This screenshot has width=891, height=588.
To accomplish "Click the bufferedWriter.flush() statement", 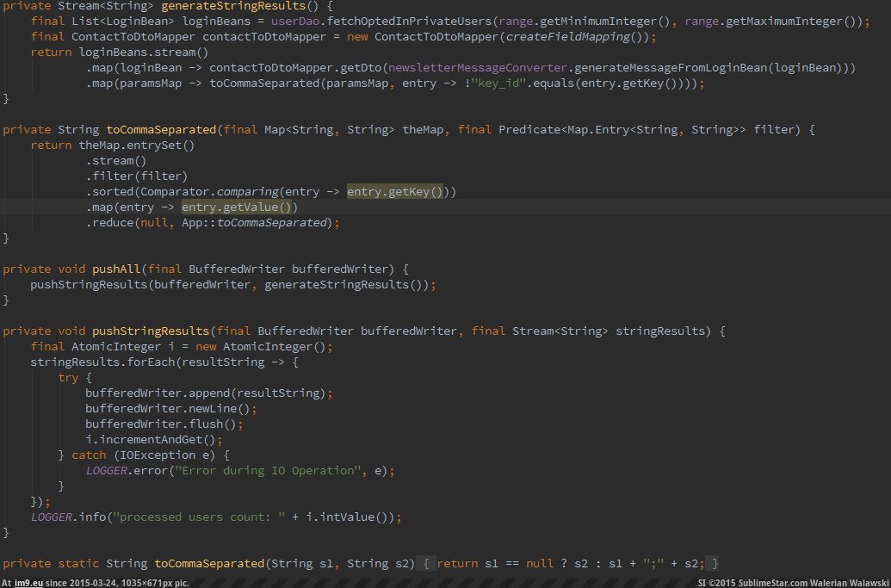I will pyautogui.click(x=164, y=424).
